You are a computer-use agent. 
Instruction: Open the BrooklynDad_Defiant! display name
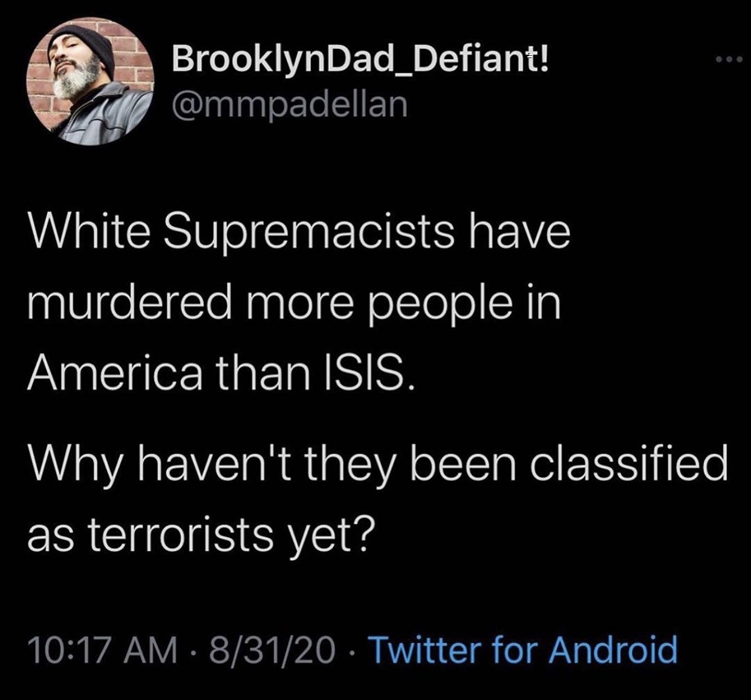(361, 60)
